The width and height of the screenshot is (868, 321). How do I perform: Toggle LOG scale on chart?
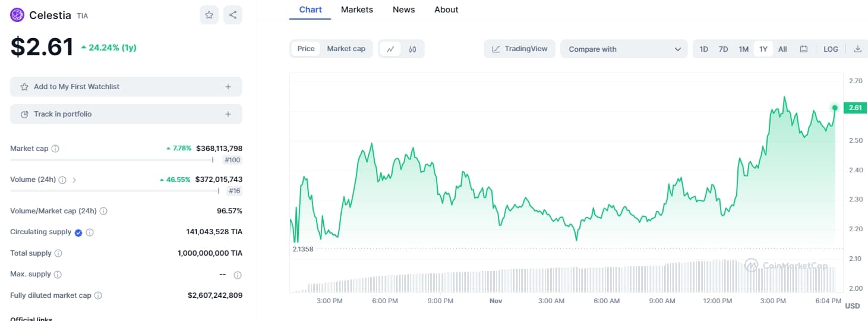tap(831, 49)
